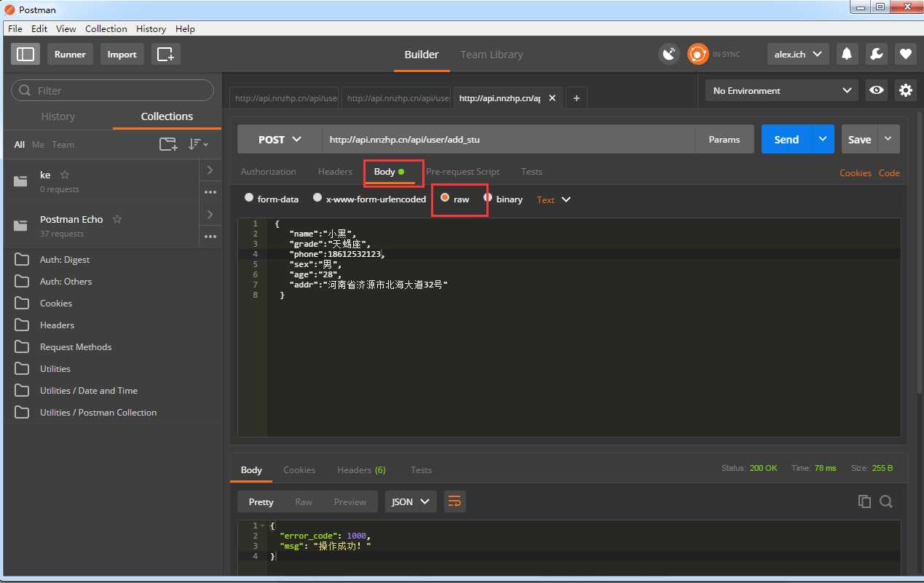Open the Save button dropdown arrow

pyautogui.click(x=888, y=139)
